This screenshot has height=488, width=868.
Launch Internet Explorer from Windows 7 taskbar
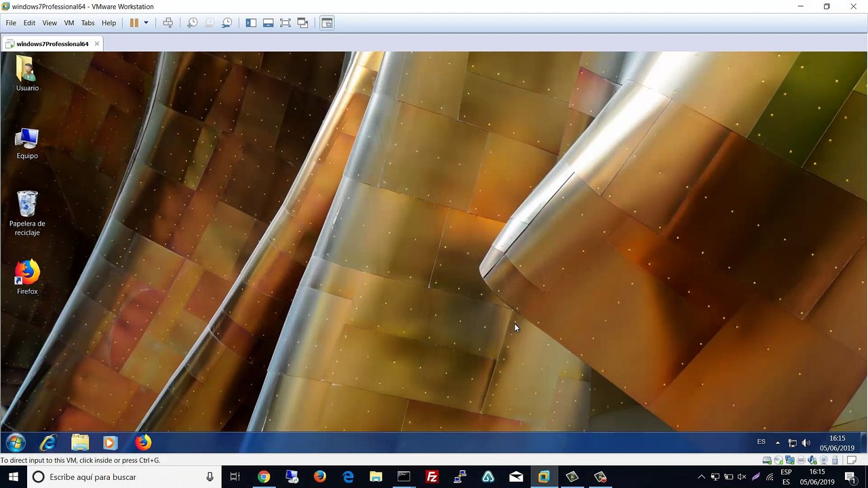tap(48, 443)
